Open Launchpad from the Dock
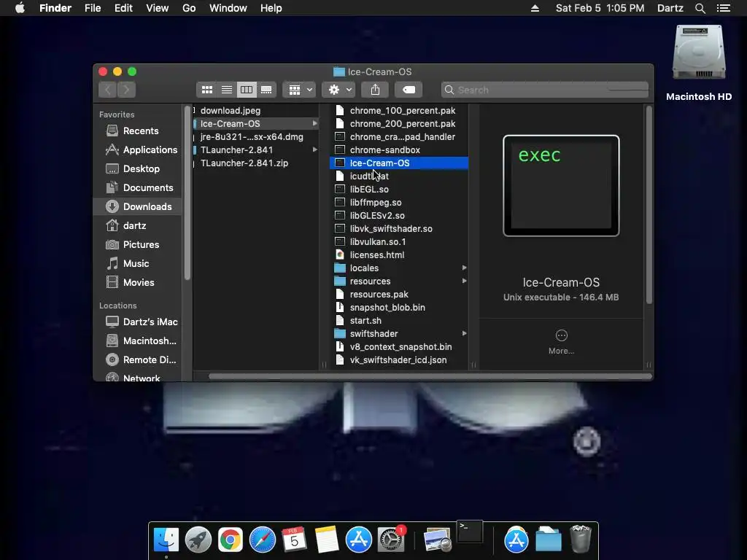The image size is (747, 560). point(198,540)
